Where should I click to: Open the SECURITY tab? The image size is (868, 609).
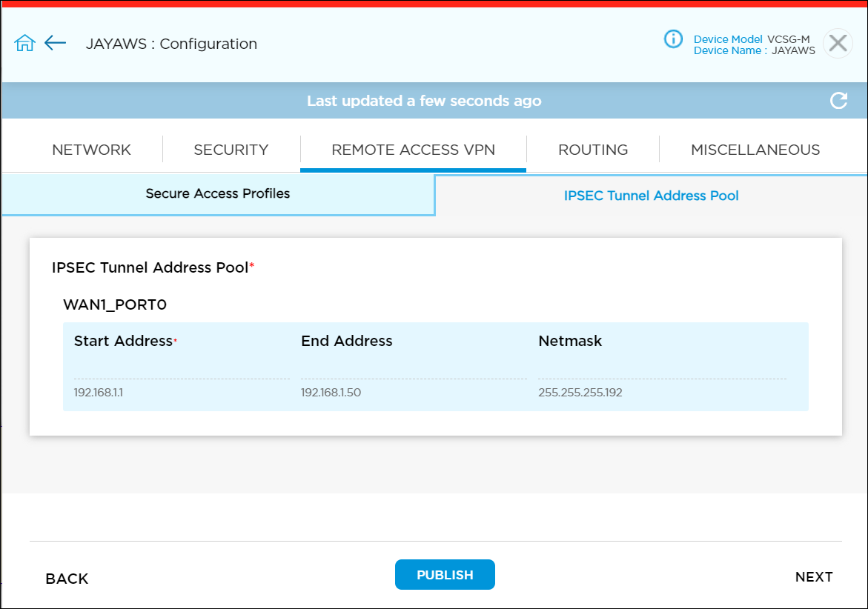point(231,149)
